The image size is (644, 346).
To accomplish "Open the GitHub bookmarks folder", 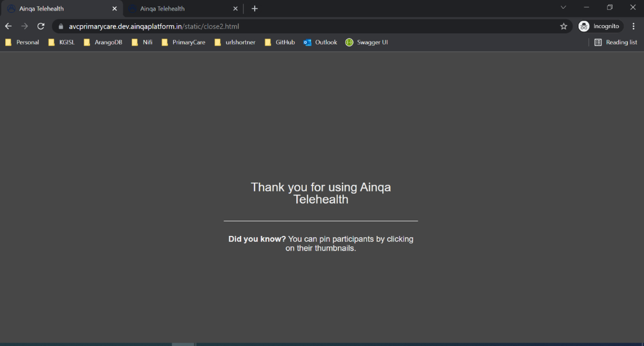I will (280, 42).
